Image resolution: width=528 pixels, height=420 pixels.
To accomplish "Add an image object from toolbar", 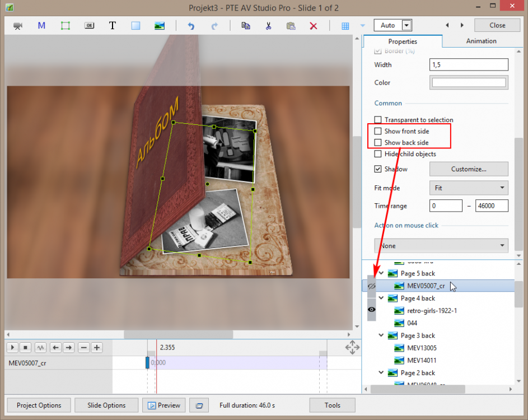I will pyautogui.click(x=160, y=26).
